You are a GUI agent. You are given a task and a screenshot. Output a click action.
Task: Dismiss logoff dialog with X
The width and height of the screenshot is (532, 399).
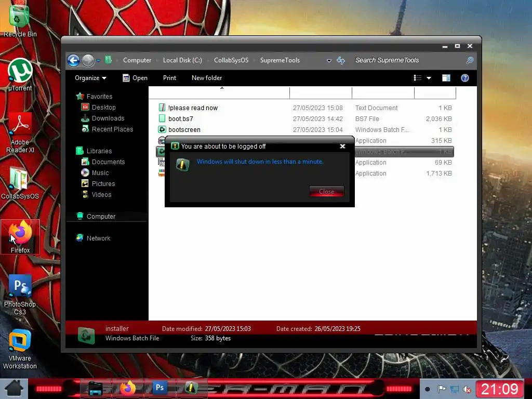343,146
